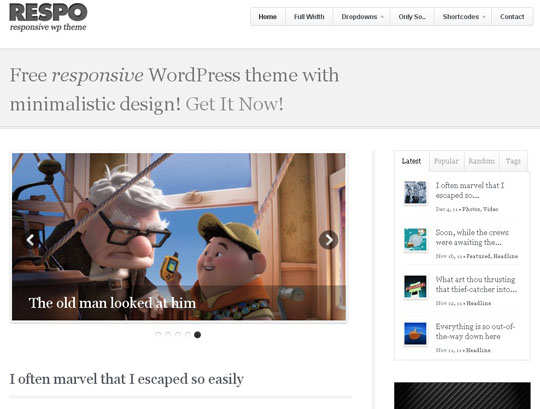Image resolution: width=540 pixels, height=409 pixels.
Task: Open the Home menu item
Action: click(x=268, y=17)
